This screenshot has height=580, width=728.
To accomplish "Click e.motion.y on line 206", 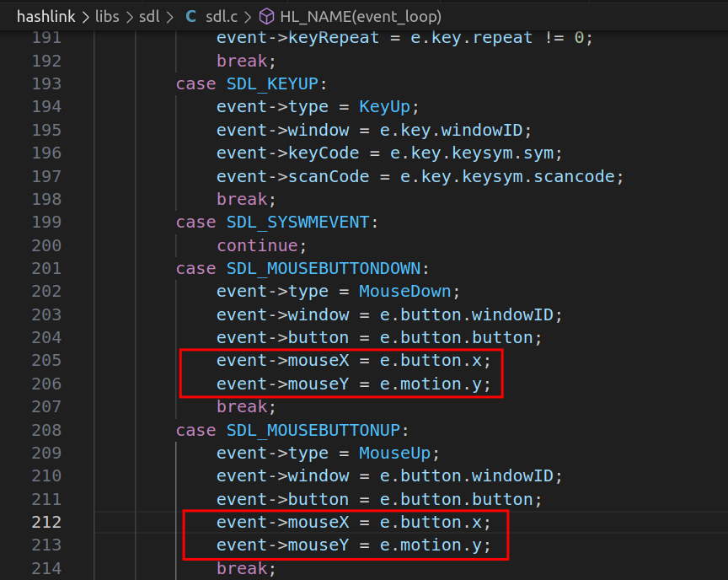I will (x=431, y=384).
